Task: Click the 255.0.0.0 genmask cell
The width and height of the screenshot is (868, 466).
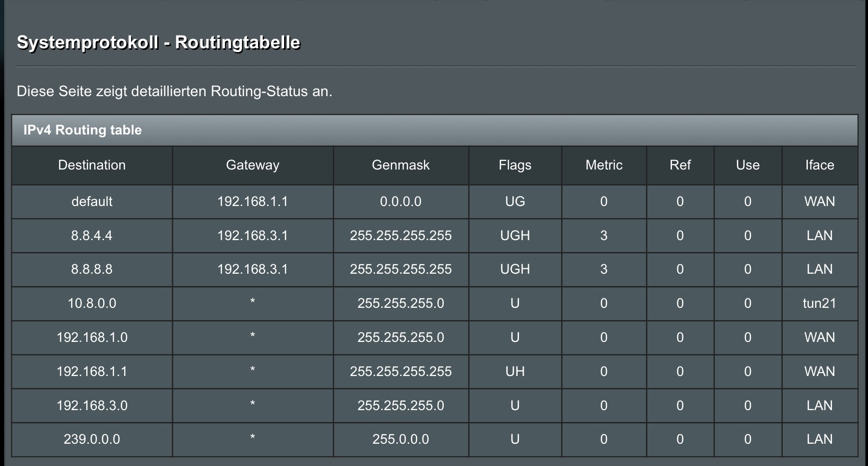Action: tap(401, 439)
